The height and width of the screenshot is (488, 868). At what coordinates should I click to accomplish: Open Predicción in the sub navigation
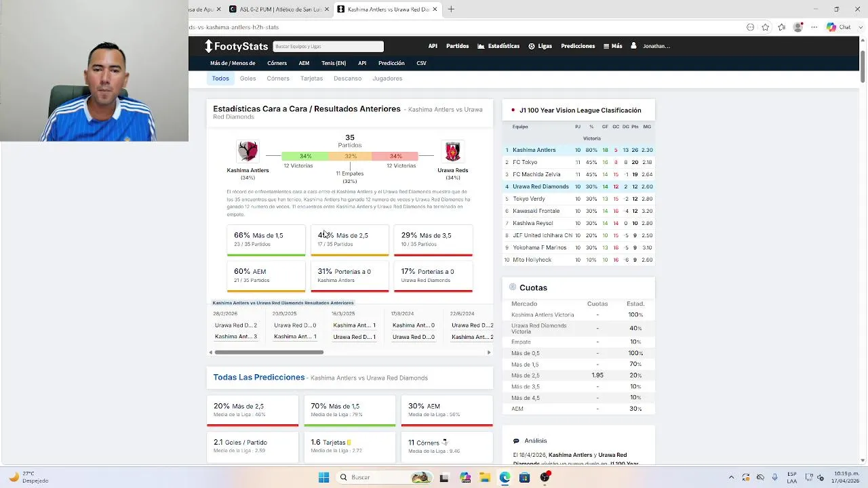(x=391, y=63)
